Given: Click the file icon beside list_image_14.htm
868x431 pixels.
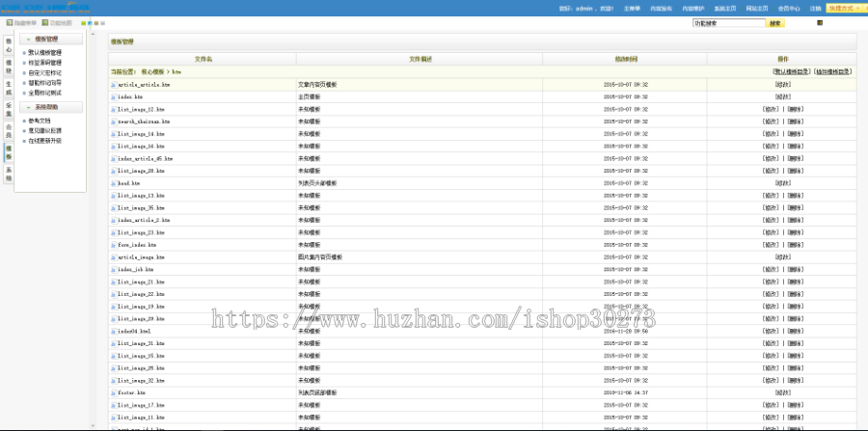Looking at the screenshot, I should (114, 134).
